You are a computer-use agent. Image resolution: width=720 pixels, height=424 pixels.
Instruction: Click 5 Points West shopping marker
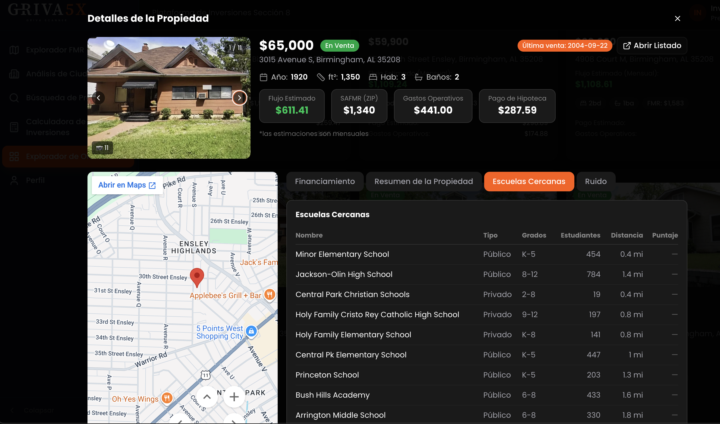click(x=251, y=331)
